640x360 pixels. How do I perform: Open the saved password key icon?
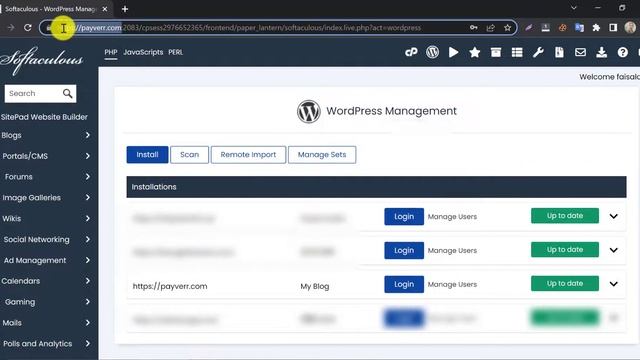(x=473, y=28)
